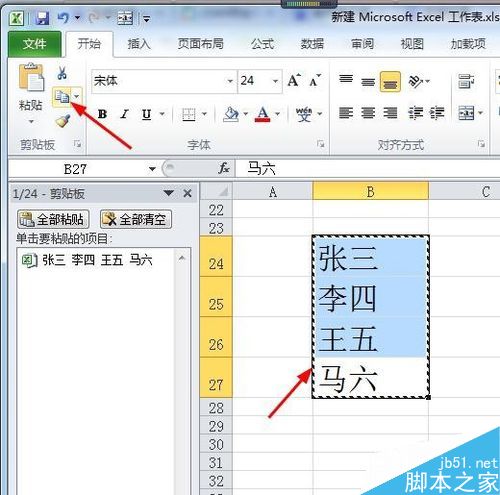
Task: Click the Excel application logo icon
Action: point(16,18)
